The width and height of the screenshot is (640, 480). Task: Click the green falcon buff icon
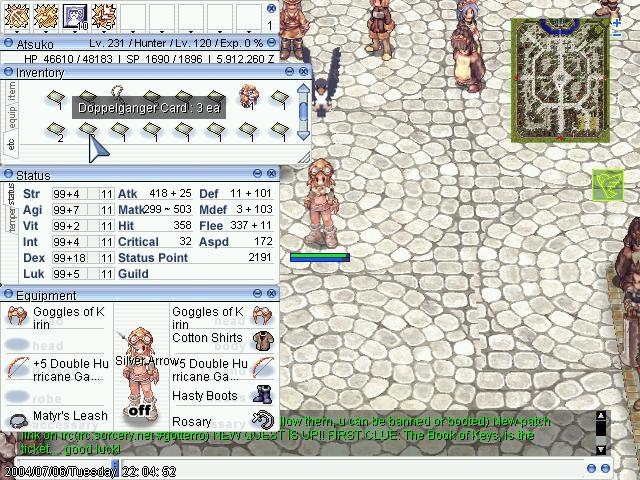pos(608,185)
